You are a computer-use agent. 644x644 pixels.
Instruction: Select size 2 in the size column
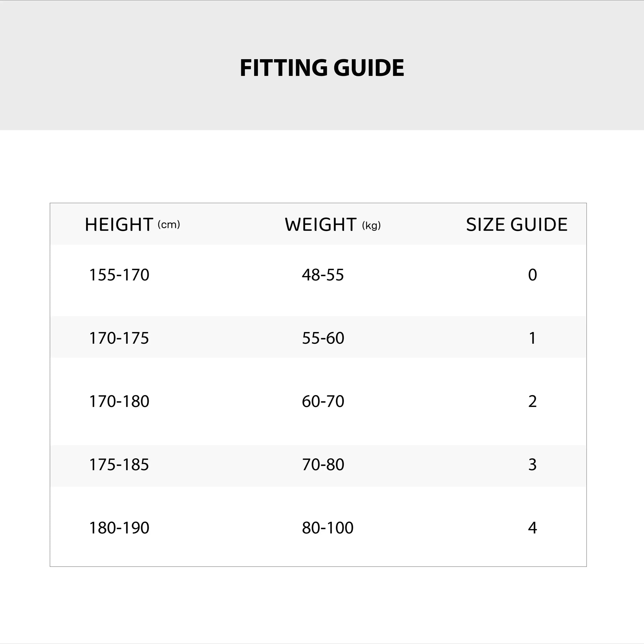532,401
